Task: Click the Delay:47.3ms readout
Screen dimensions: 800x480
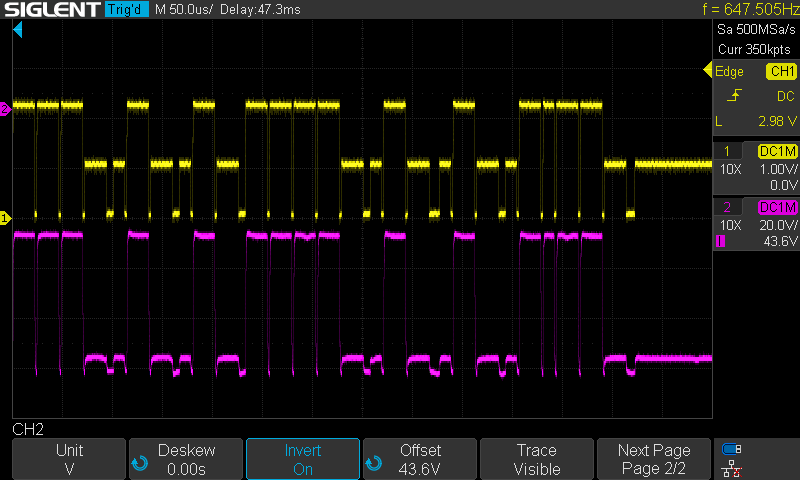Action: coord(260,9)
